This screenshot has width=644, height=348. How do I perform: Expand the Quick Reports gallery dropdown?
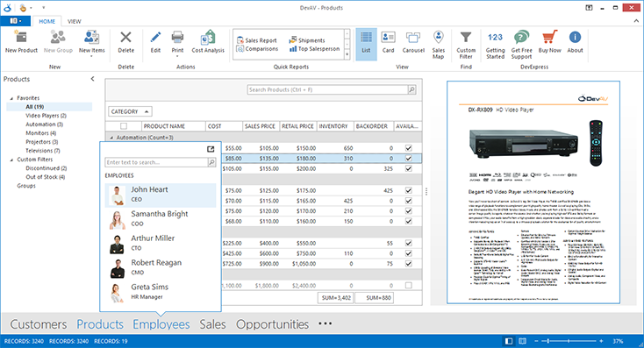347,54
